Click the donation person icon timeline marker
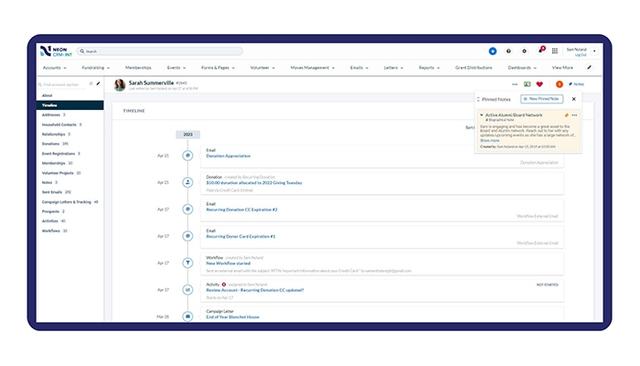 pos(188,182)
